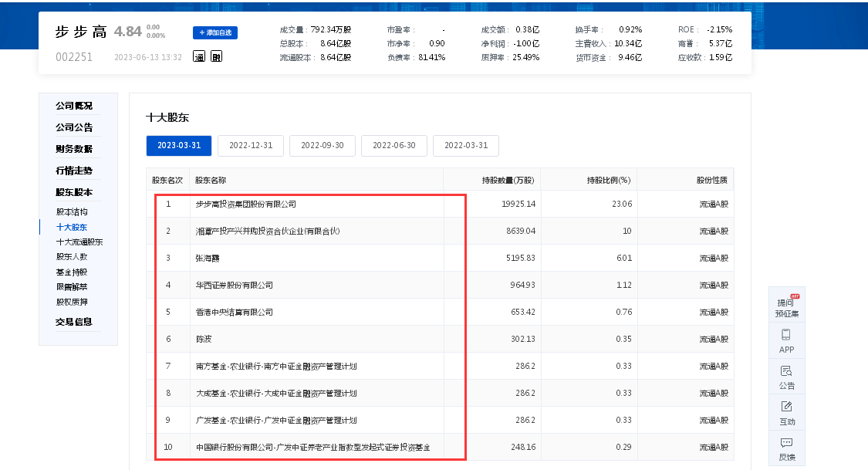Click the stock name 步步高 in header
This screenshot has height=470, width=868.
coord(81,32)
